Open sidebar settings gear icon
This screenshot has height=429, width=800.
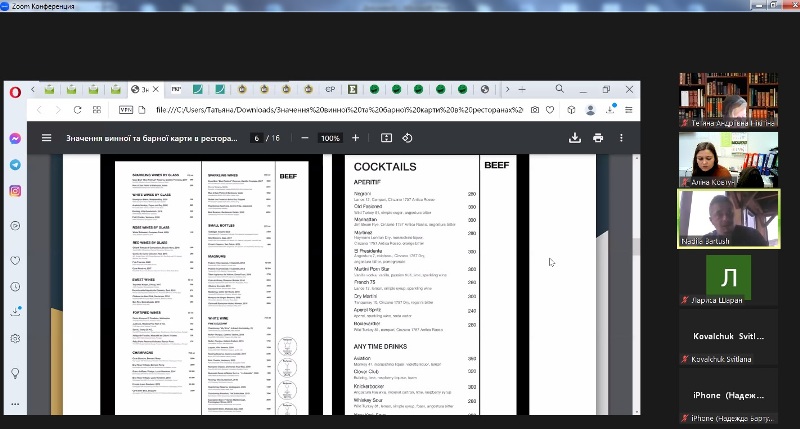pyautogui.click(x=16, y=338)
